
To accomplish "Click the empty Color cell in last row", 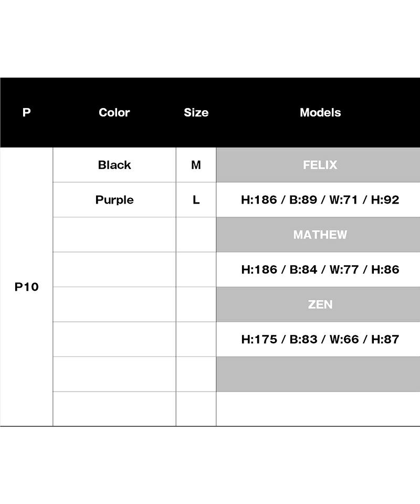I will (114, 409).
